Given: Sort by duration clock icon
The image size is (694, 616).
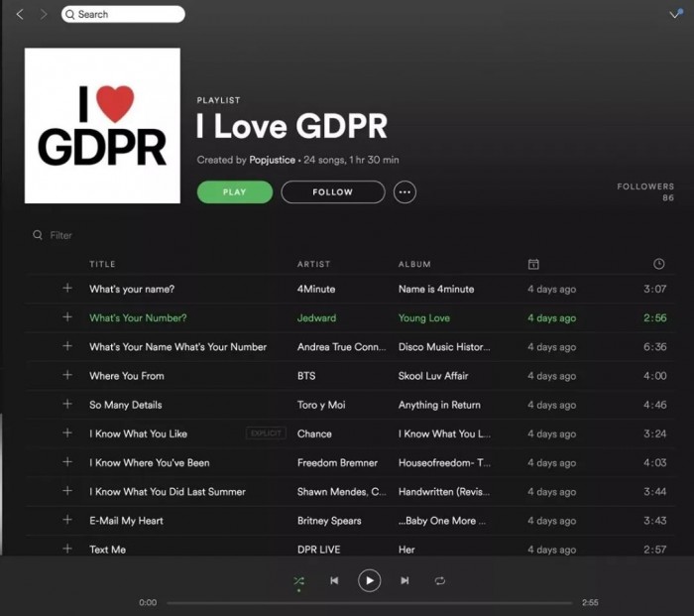Looking at the screenshot, I should click(658, 264).
